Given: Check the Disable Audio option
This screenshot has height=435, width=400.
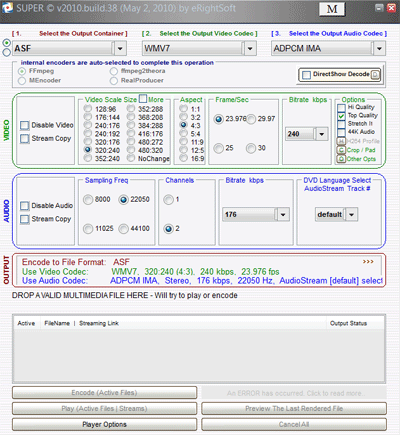Looking at the screenshot, I should [x=25, y=206].
